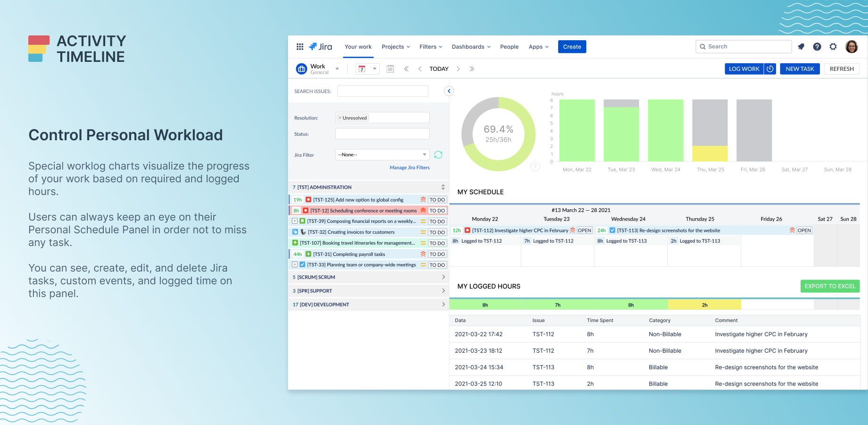The image size is (868, 425).
Task: Click the red bug icon of TST-125
Action: pyautogui.click(x=309, y=200)
